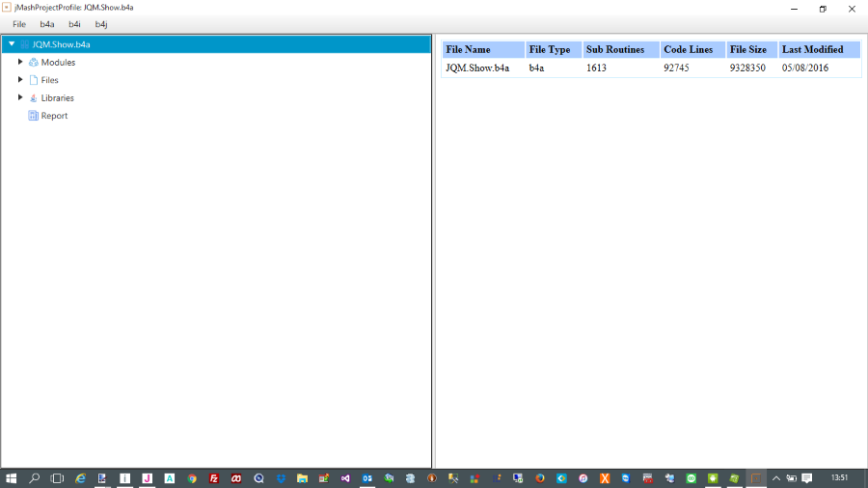The image size is (868, 488).
Task: Open the Action Center notifications
Action: (x=807, y=478)
